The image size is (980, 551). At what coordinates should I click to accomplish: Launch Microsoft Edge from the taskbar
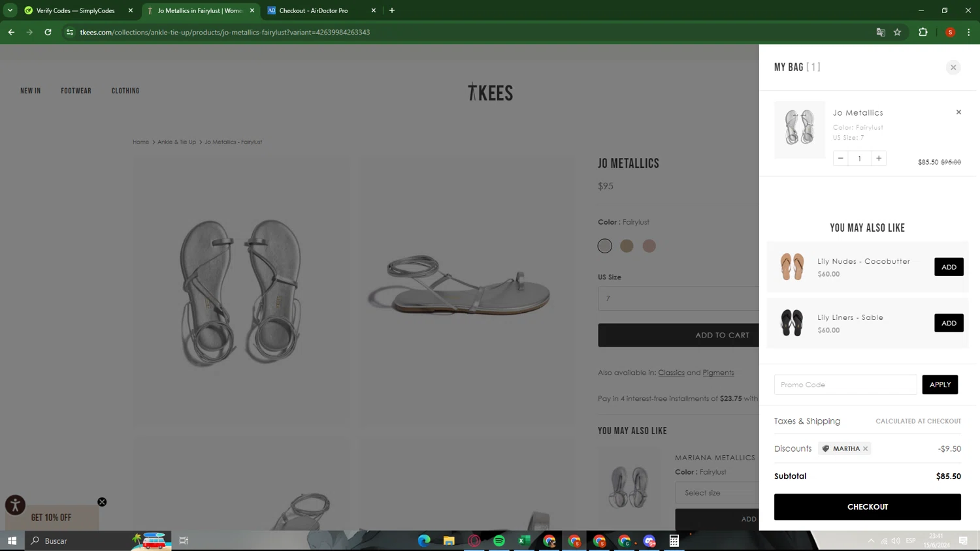[424, 541]
